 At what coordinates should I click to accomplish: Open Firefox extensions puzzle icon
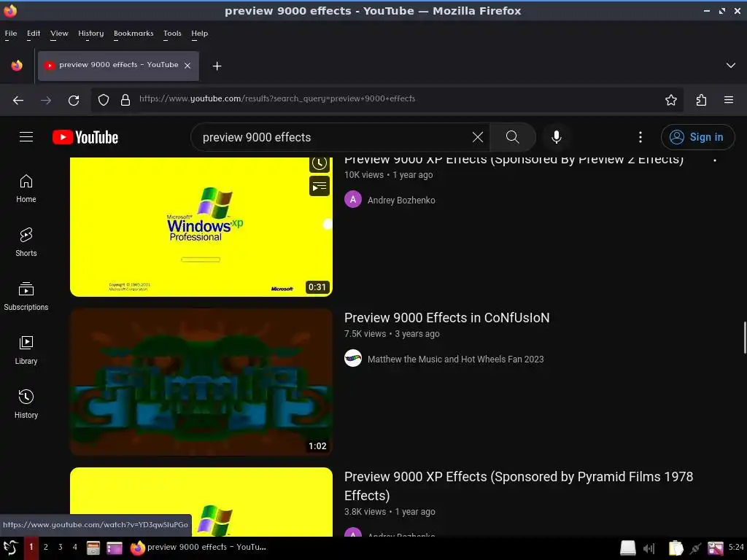tap(701, 100)
